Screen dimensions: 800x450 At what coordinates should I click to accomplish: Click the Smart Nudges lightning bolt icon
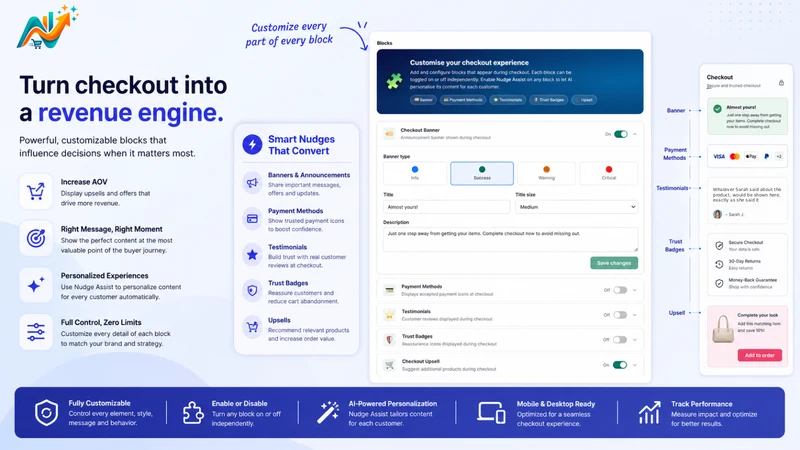coord(252,144)
